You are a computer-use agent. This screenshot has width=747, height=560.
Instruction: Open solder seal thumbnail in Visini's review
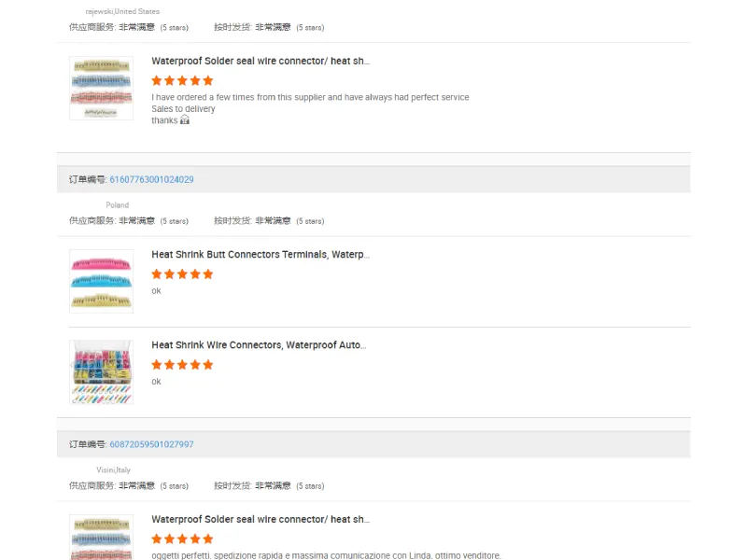click(101, 538)
